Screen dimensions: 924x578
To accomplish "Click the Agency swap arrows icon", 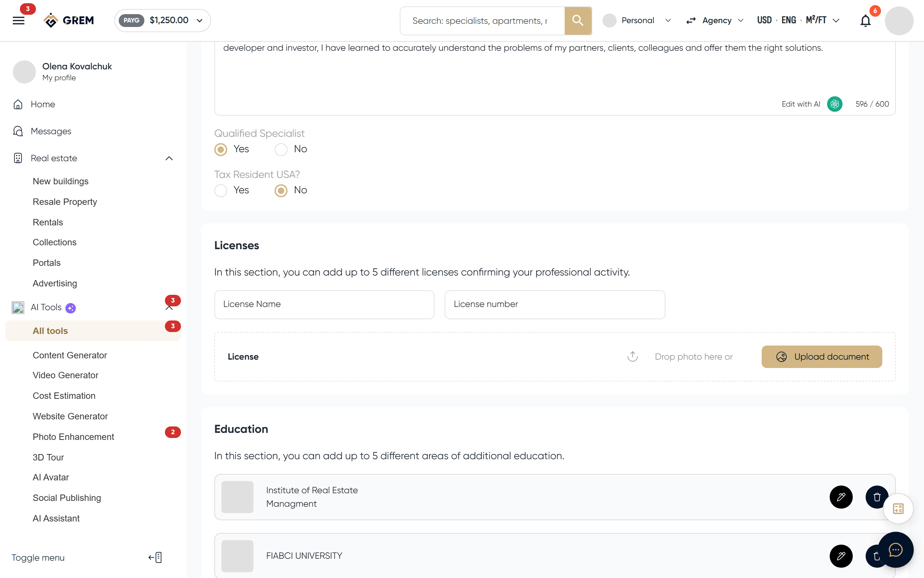I will click(x=691, y=21).
